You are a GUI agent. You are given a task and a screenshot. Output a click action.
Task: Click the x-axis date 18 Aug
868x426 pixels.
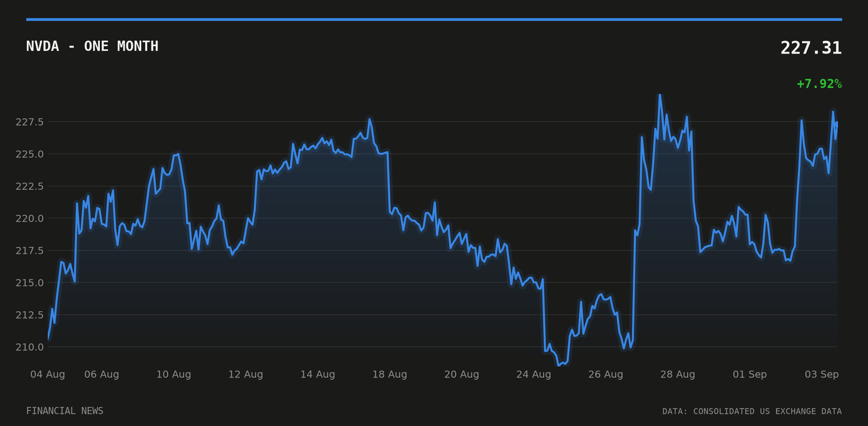390,374
